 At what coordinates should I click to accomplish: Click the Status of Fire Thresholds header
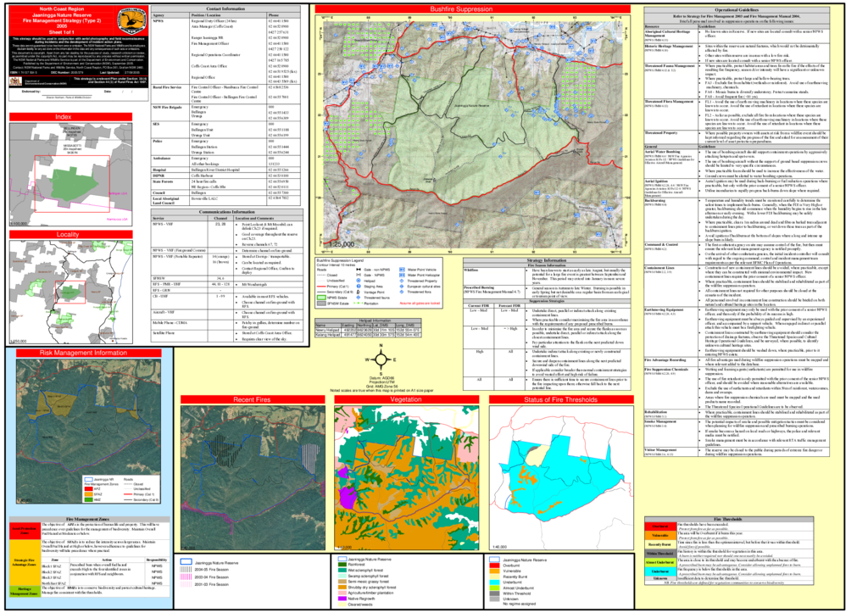tap(561, 399)
